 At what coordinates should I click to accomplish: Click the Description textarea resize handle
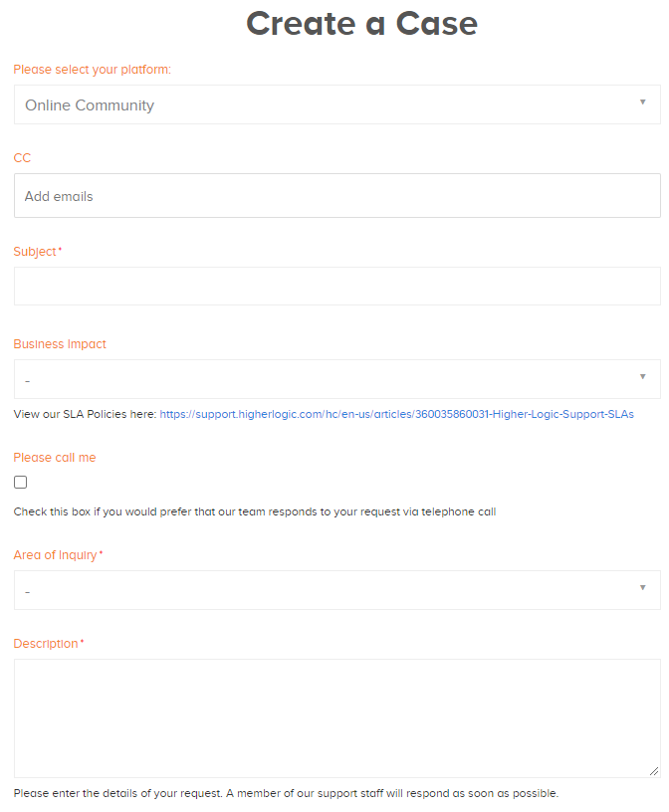[x=654, y=771]
